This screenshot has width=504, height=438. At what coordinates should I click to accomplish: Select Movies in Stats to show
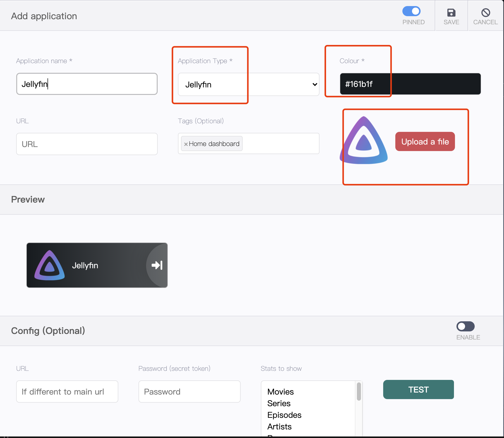[281, 392]
